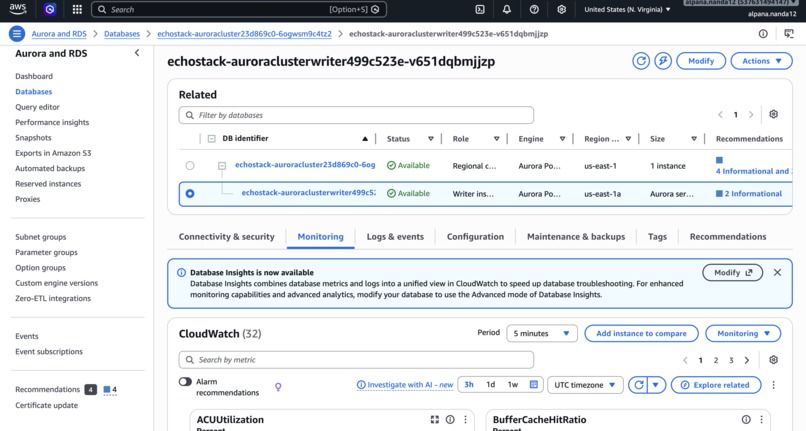
Task: Click Explore related button
Action: [x=716, y=385]
